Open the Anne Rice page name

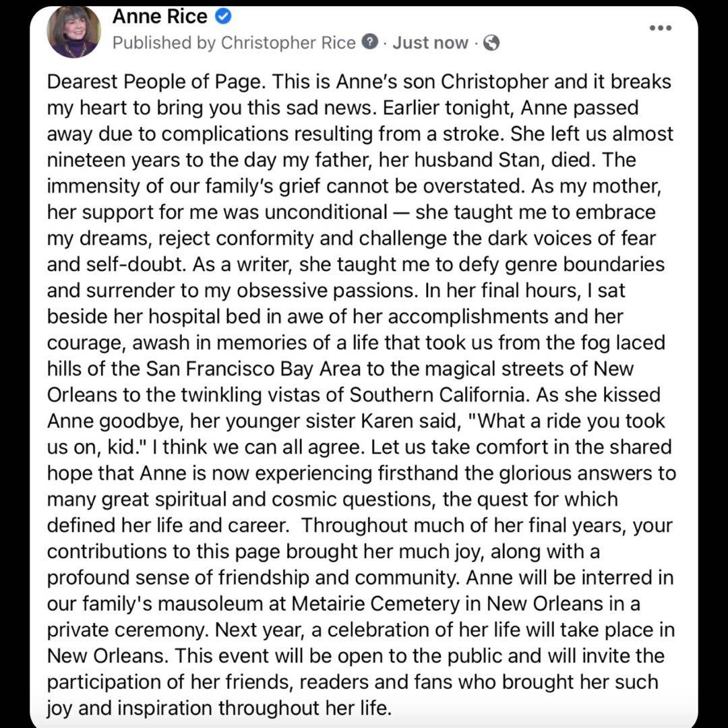[160, 17]
